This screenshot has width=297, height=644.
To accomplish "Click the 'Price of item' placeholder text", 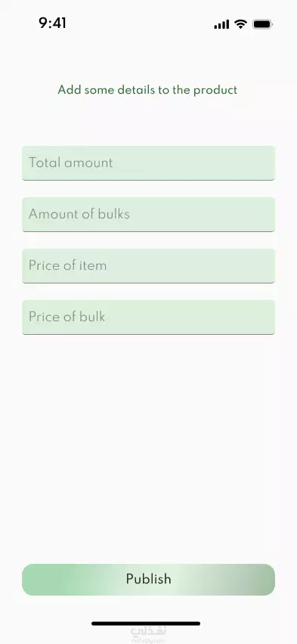I will pyautogui.click(x=67, y=265).
